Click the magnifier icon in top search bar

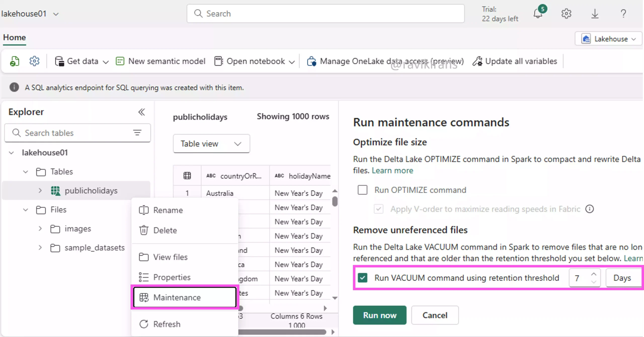pos(198,14)
